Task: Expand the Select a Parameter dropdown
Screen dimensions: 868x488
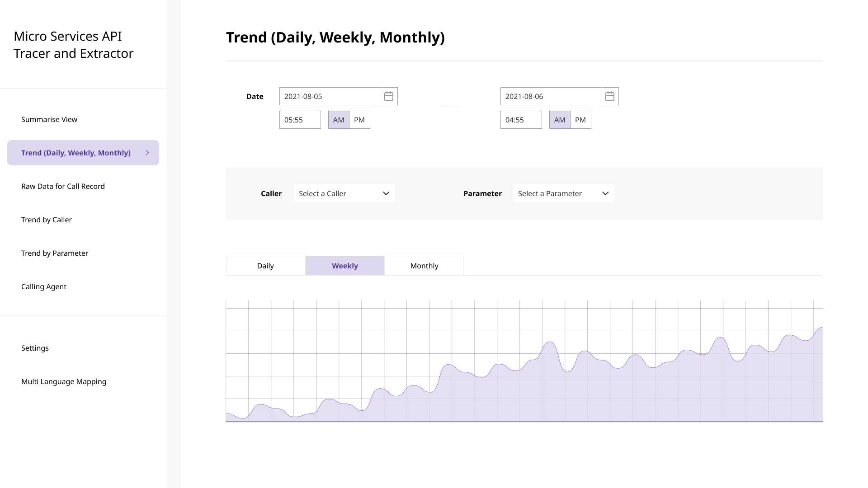Action: click(x=563, y=193)
